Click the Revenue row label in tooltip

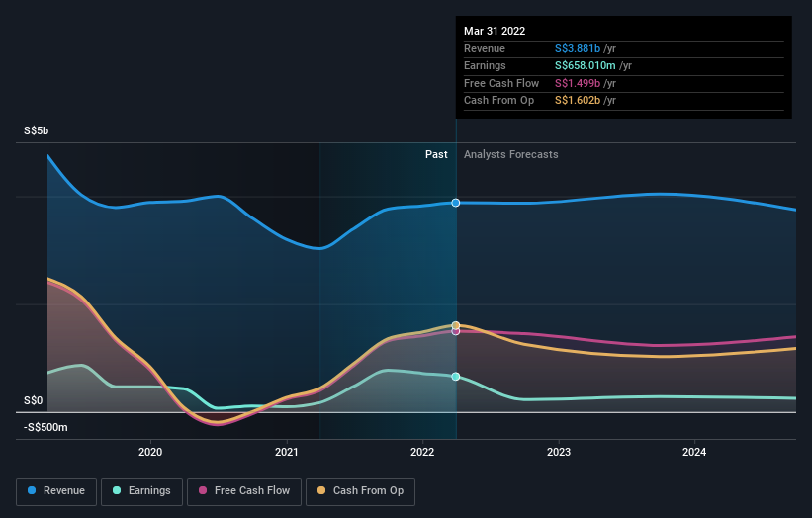(x=485, y=48)
